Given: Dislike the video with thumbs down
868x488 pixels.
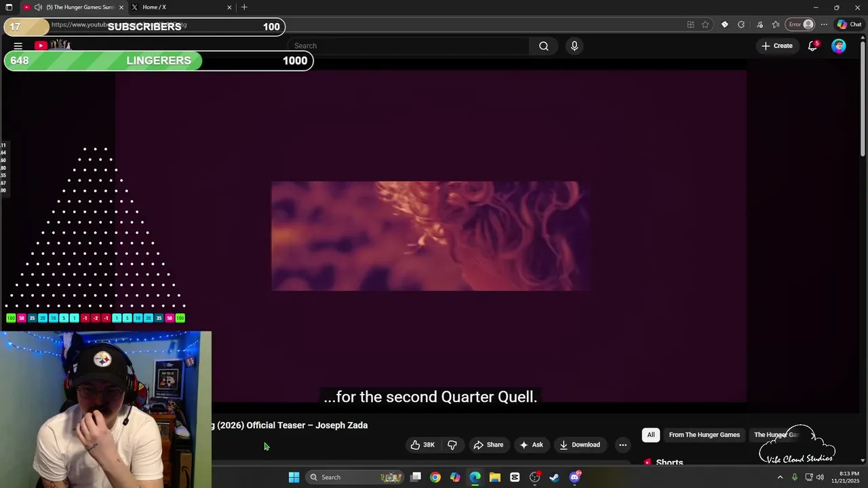Looking at the screenshot, I should (452, 445).
